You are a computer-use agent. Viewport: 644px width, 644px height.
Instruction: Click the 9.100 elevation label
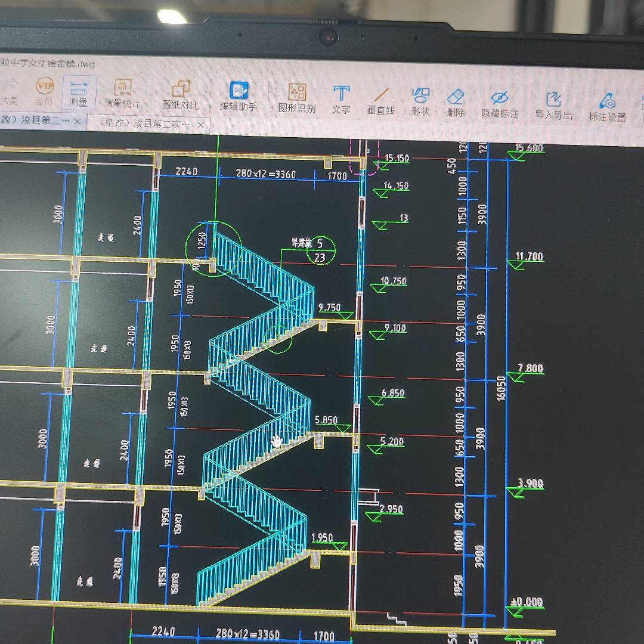click(x=395, y=328)
